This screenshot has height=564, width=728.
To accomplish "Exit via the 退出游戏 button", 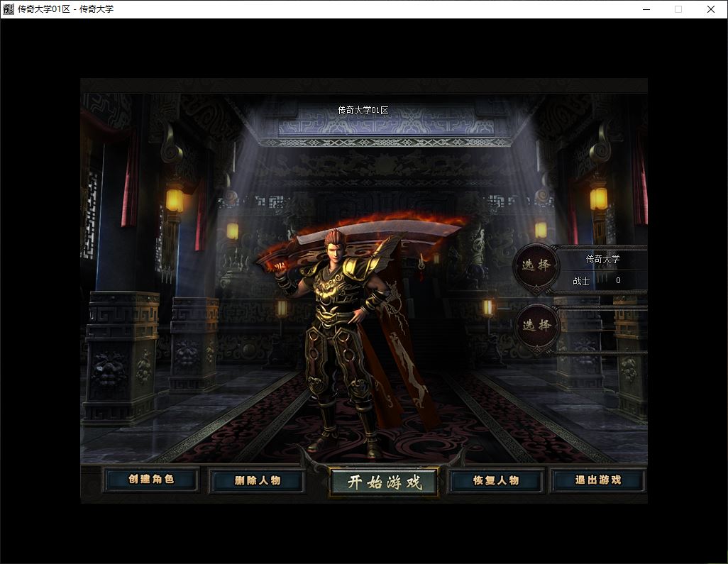I will click(598, 480).
